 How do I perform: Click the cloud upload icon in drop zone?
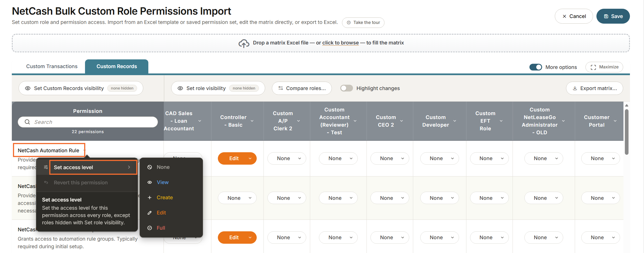coord(244,43)
